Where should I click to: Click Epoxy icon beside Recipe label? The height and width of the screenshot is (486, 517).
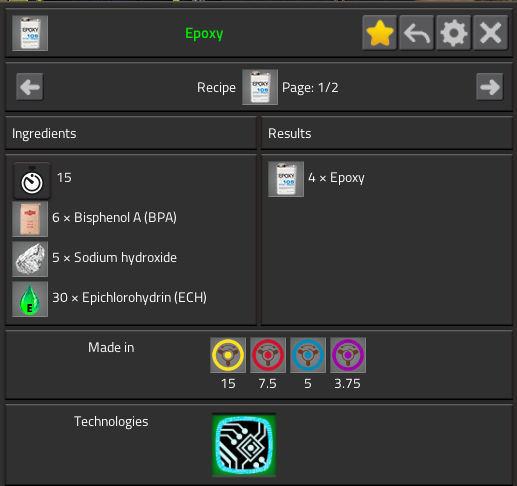(260, 87)
